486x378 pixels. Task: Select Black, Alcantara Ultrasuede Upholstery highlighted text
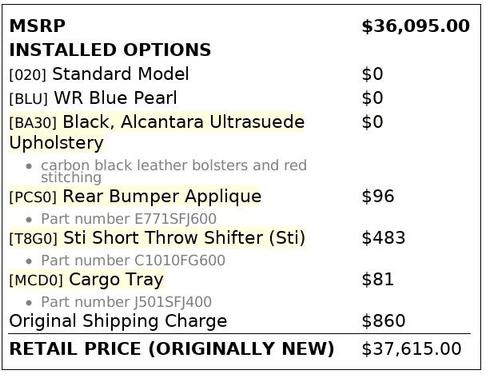[x=157, y=132]
